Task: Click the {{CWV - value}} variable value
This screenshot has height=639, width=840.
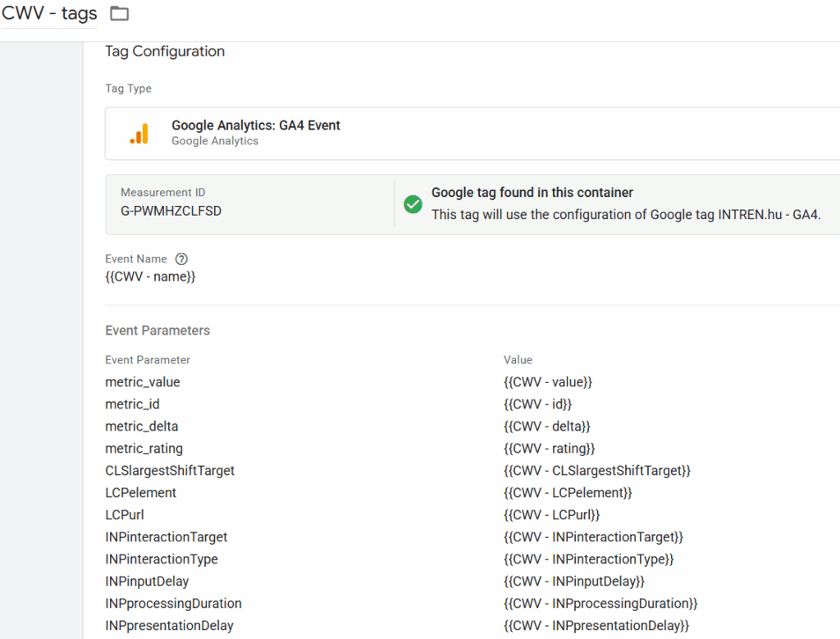Action: pyautogui.click(x=547, y=382)
